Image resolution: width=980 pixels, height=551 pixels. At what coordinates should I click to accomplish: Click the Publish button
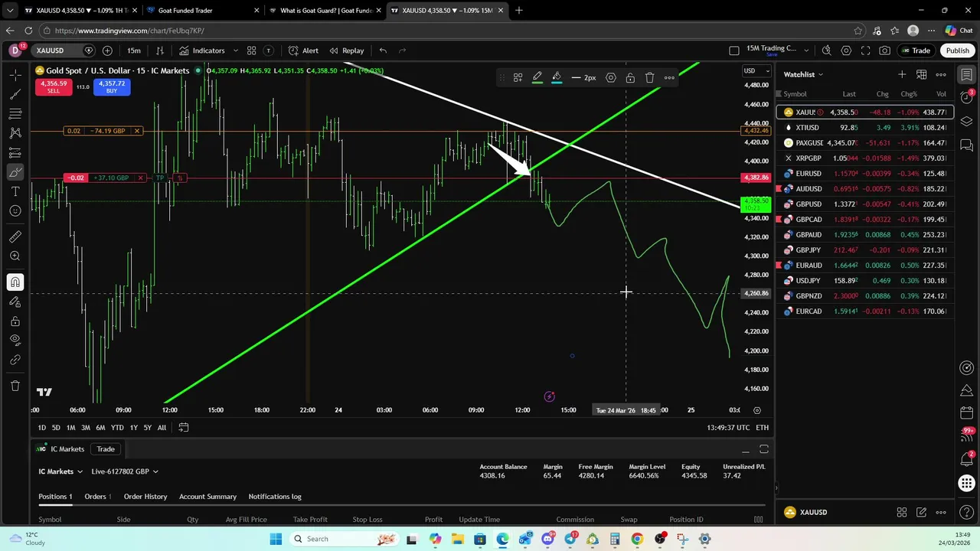click(x=957, y=51)
